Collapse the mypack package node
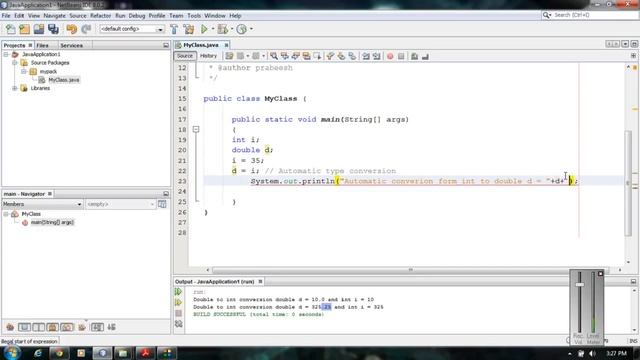The height and width of the screenshot is (360, 640). [23, 71]
